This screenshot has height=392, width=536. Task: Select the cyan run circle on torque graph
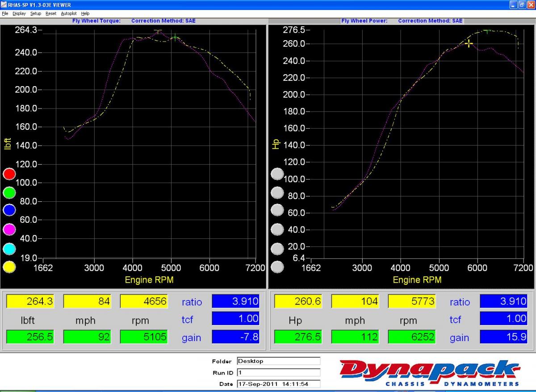pyautogui.click(x=9, y=249)
